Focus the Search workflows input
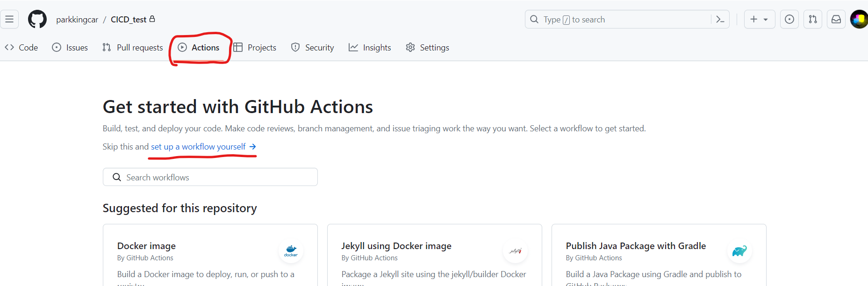868x286 pixels. (210, 177)
